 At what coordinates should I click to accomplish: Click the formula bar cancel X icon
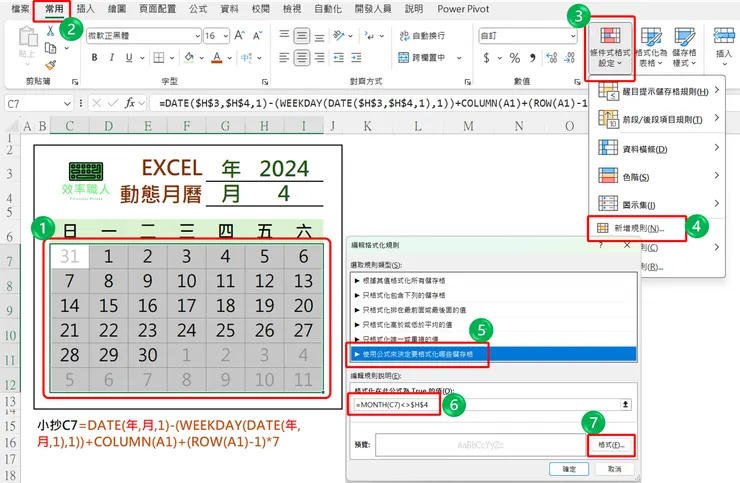click(96, 103)
